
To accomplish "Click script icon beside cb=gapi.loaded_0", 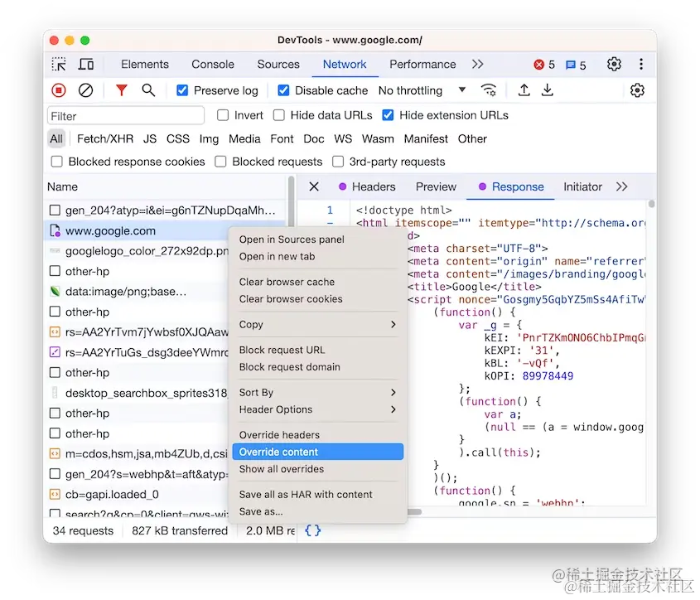I will coord(55,494).
